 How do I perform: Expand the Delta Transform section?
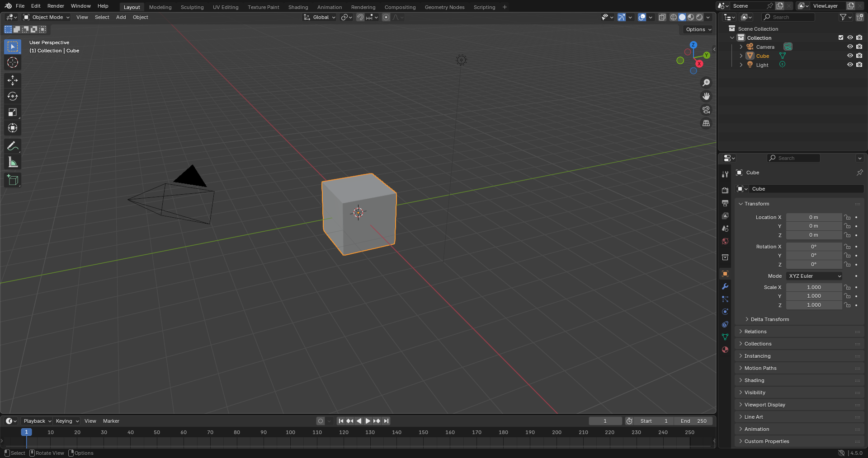[770, 319]
